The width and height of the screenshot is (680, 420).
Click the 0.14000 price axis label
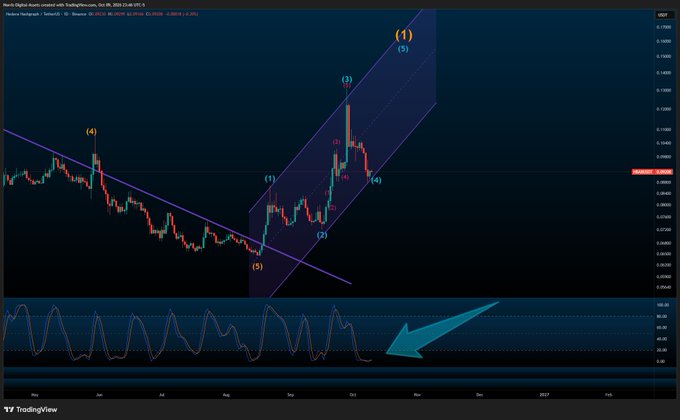coord(664,73)
